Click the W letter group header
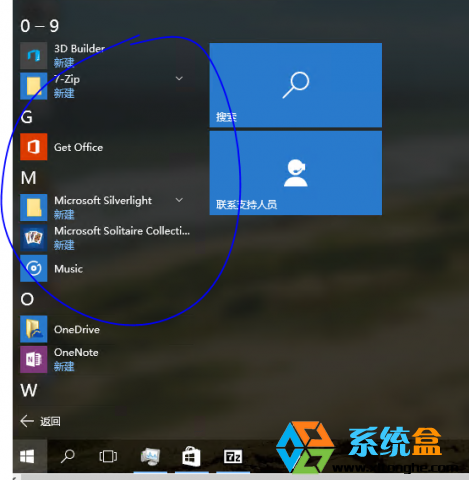 29,390
